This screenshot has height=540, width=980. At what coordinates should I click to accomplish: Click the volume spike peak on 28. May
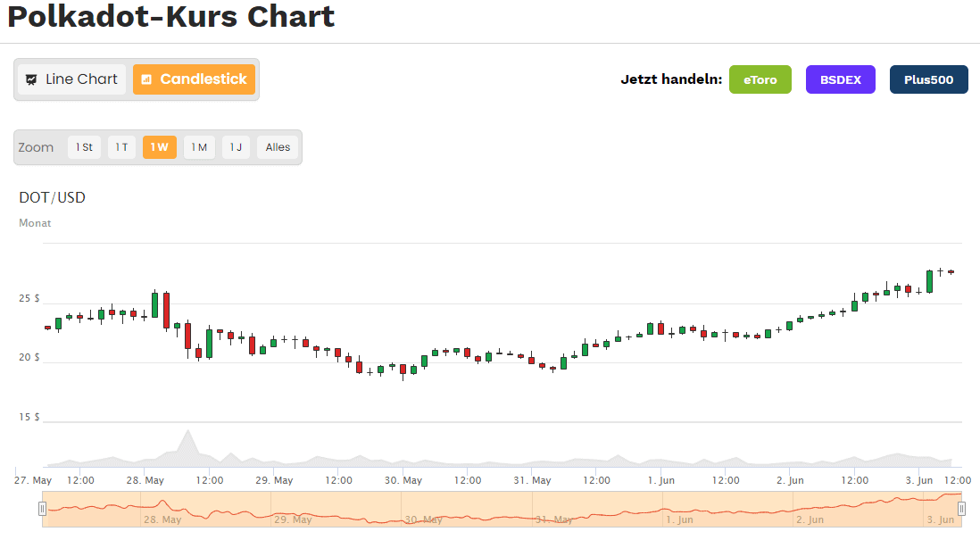point(187,431)
